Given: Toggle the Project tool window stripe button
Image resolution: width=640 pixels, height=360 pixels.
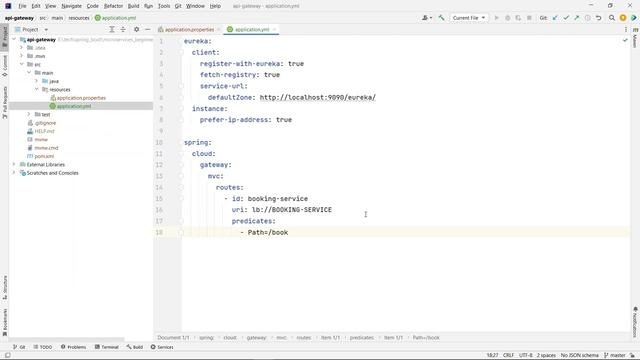Looking at the screenshot, I should [x=4, y=37].
